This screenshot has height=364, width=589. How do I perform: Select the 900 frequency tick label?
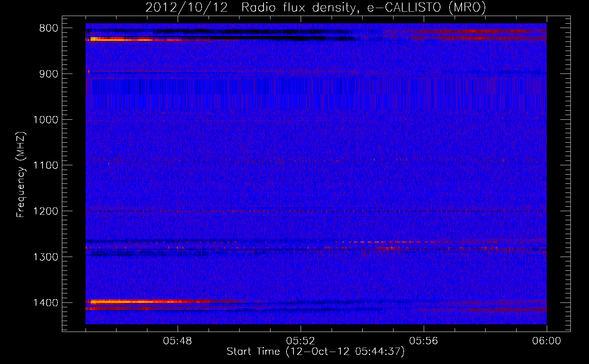[49, 74]
